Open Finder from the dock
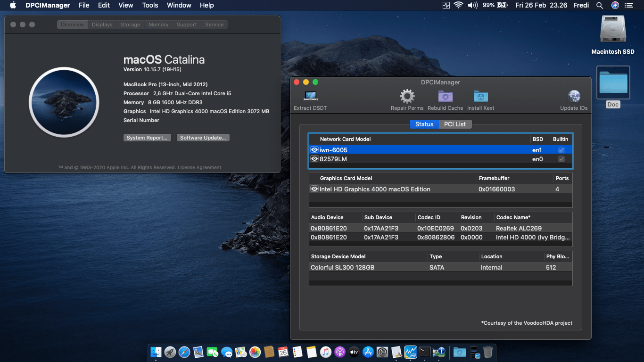The width and height of the screenshot is (644, 362). pyautogui.click(x=156, y=352)
